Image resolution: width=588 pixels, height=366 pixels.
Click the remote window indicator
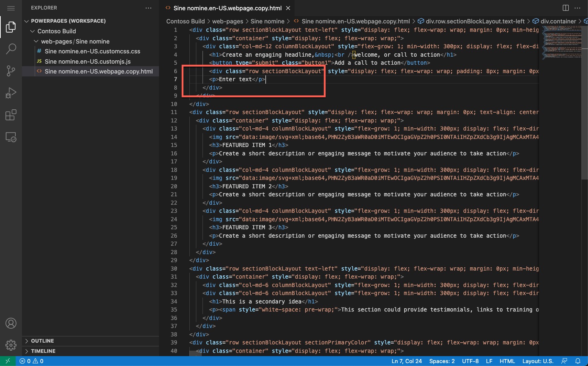pos(7,361)
